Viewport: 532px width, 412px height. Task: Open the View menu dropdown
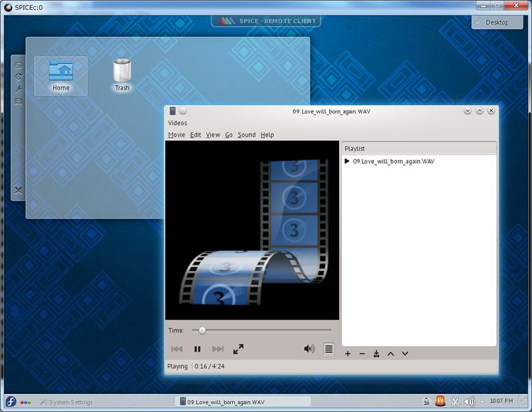tap(212, 134)
